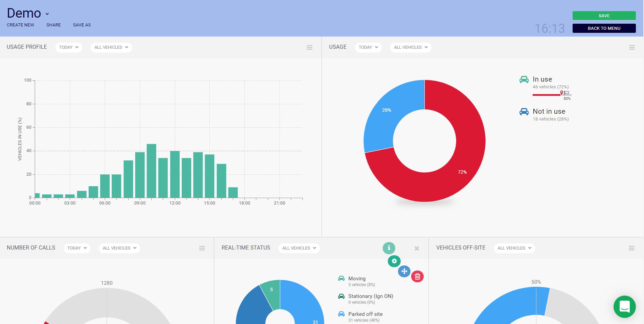Expand Usage Profile TODAY period dropdown

69,47
